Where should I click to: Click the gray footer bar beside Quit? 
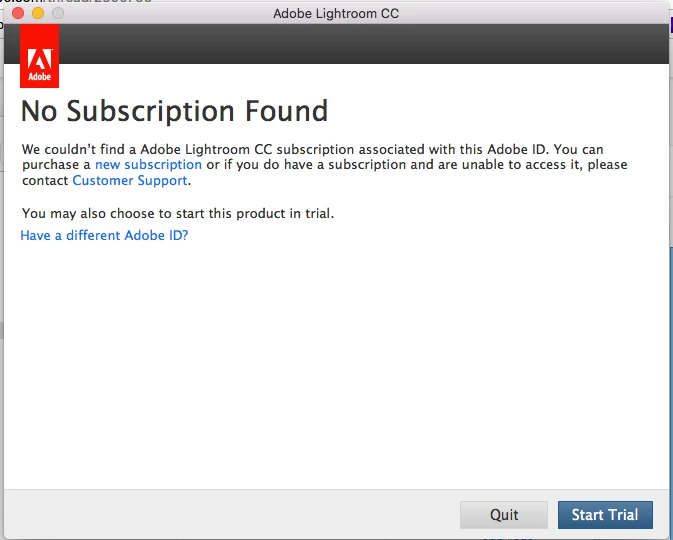(x=232, y=514)
